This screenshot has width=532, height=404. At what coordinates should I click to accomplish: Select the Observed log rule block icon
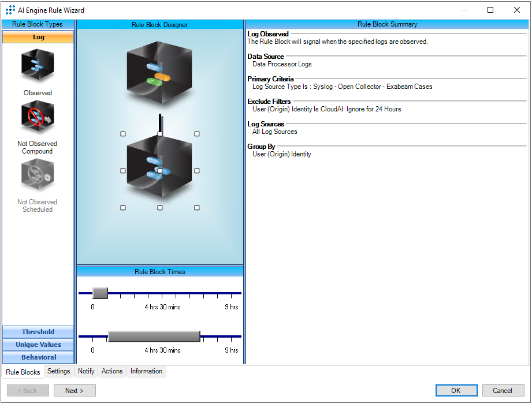tap(38, 67)
